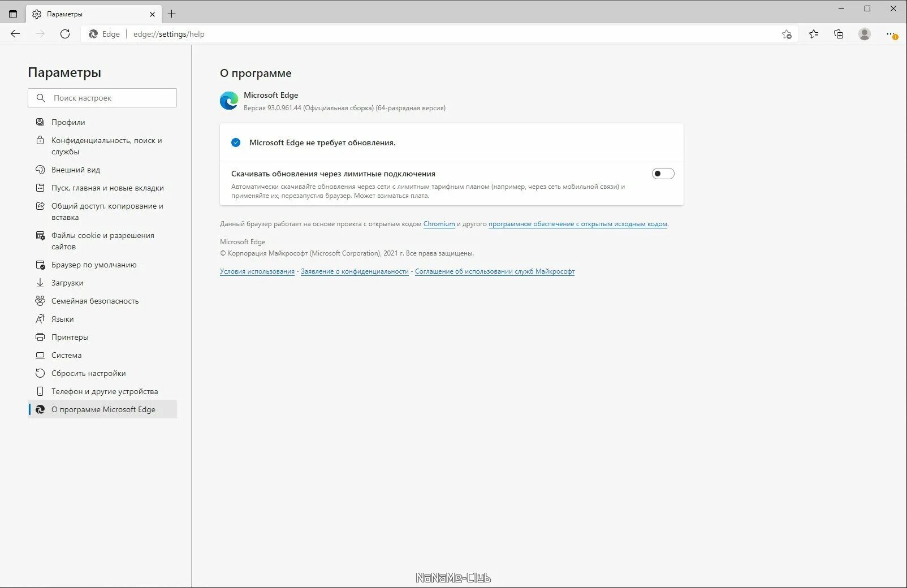Open the Favorites list icon
Image resolution: width=907 pixels, height=588 pixels.
pos(813,34)
